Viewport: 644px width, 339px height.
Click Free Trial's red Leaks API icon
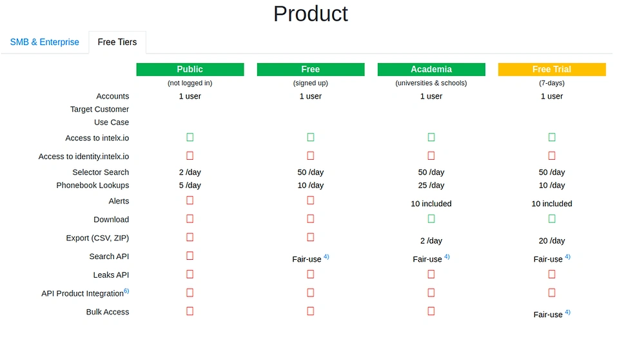tap(552, 274)
